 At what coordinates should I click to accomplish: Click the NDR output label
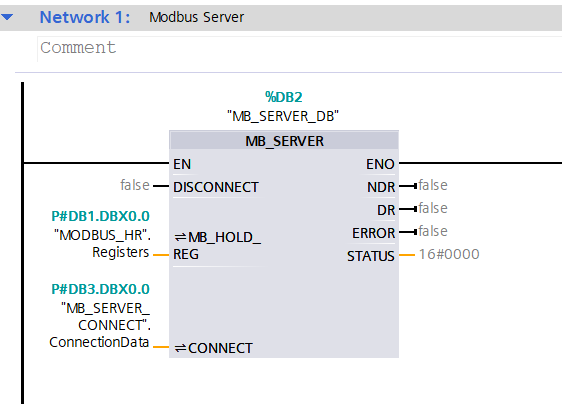click(x=381, y=187)
